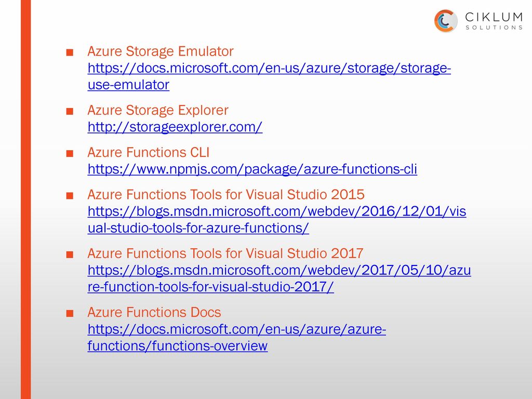This screenshot has height=399, width=532.
Task: Open the Azure functions-overview docs link
Action: click(237, 338)
